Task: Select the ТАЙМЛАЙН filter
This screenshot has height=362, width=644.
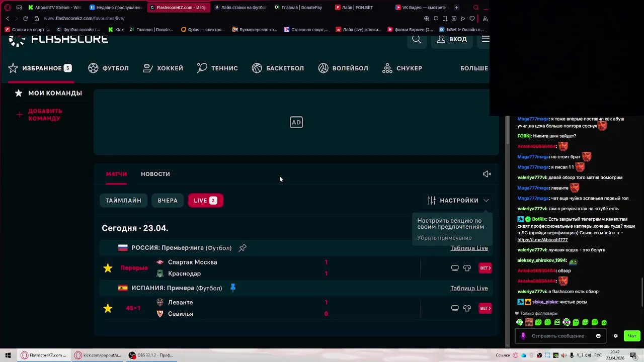Action: 123,201
